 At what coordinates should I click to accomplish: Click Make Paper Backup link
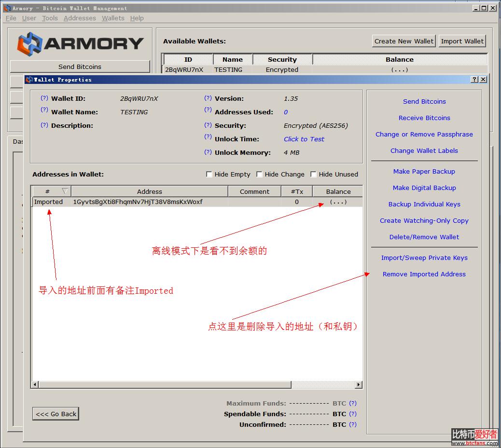[x=424, y=172]
